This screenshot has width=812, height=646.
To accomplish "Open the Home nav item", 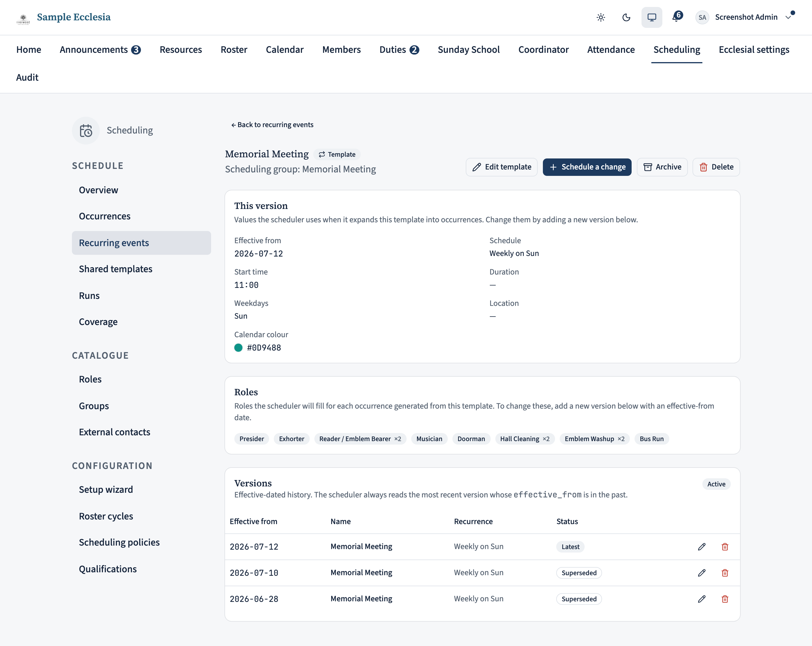I will [29, 50].
